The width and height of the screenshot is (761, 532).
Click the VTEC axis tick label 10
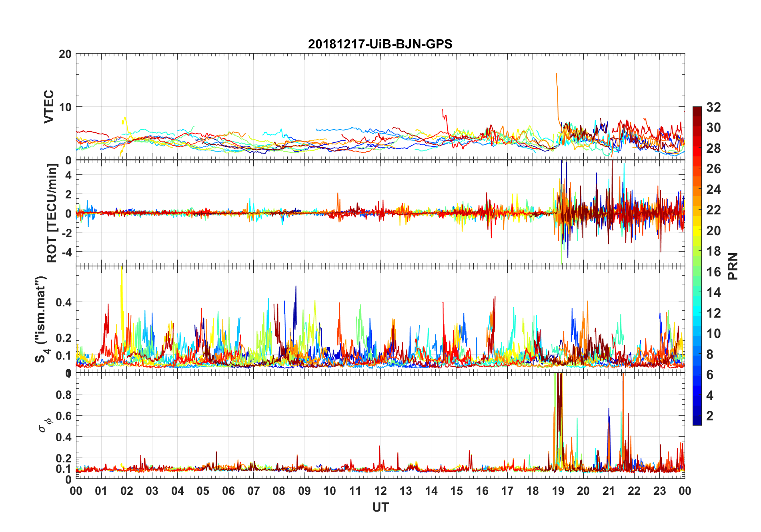[65, 107]
